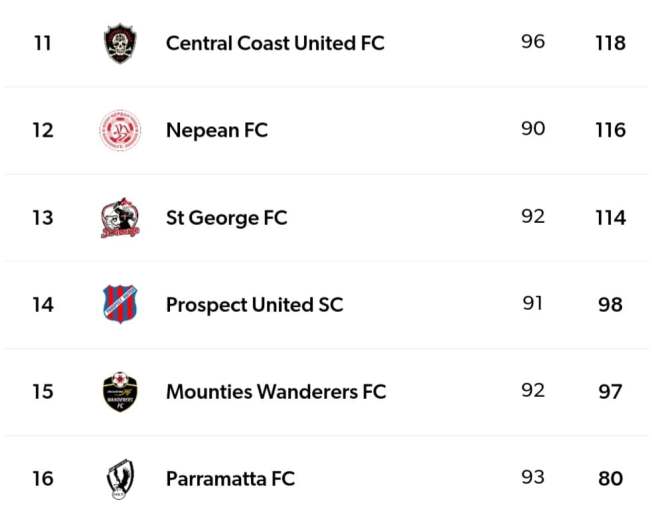Click Prospect United's 98 points value
652x521 pixels.
pos(610,304)
